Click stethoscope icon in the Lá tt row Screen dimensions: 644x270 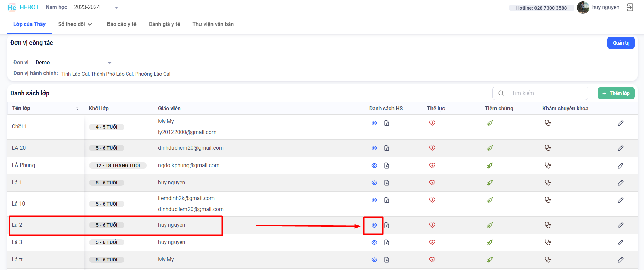548,260
